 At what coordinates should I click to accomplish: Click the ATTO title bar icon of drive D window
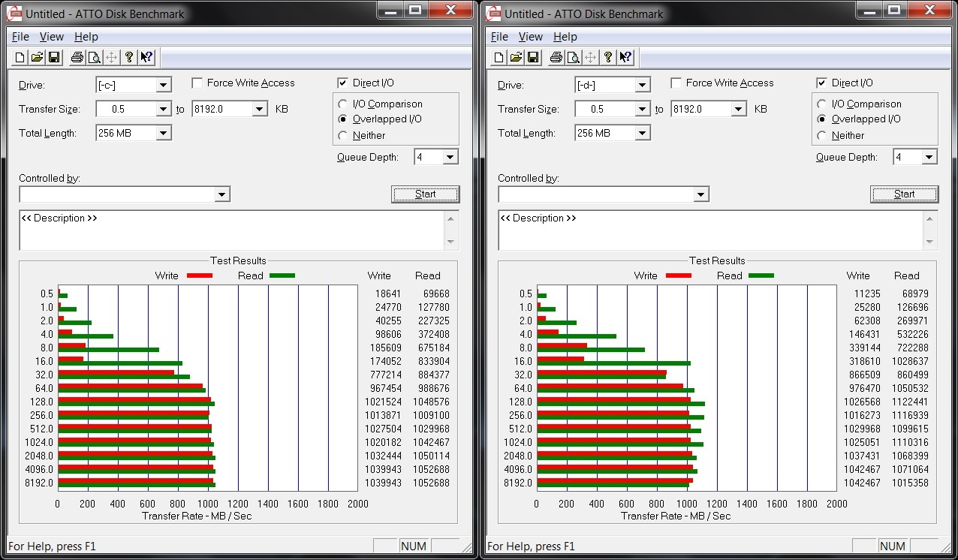493,13
